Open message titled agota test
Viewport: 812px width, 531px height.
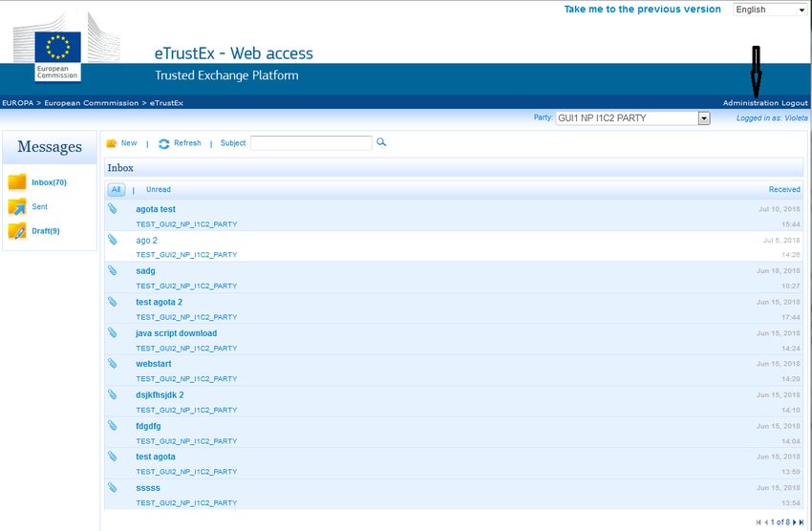tap(156, 209)
